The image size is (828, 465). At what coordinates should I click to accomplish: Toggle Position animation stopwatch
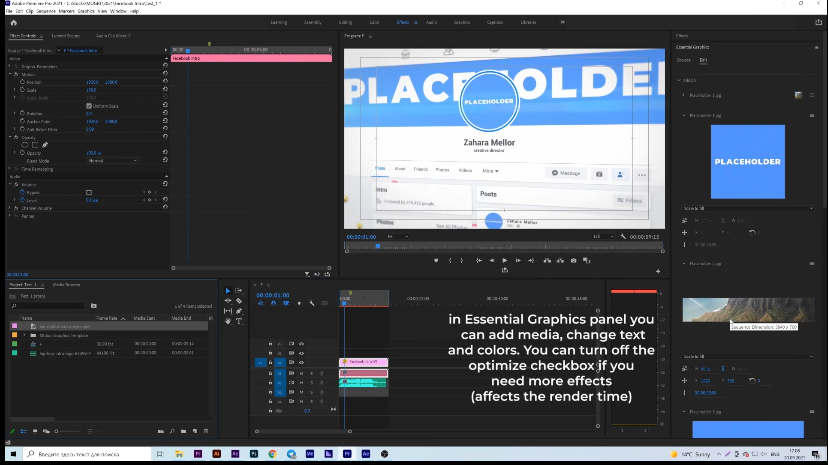[22, 82]
